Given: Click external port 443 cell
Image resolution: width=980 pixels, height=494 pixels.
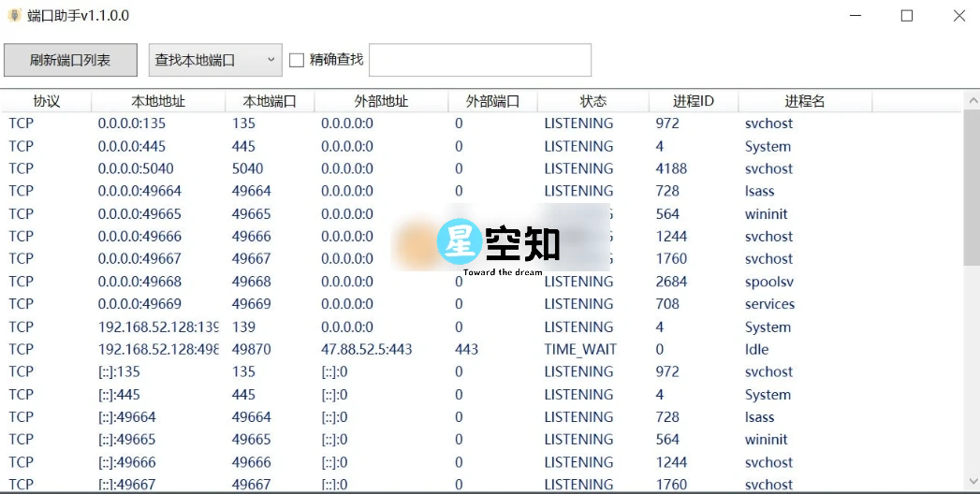Looking at the screenshot, I should point(466,350).
